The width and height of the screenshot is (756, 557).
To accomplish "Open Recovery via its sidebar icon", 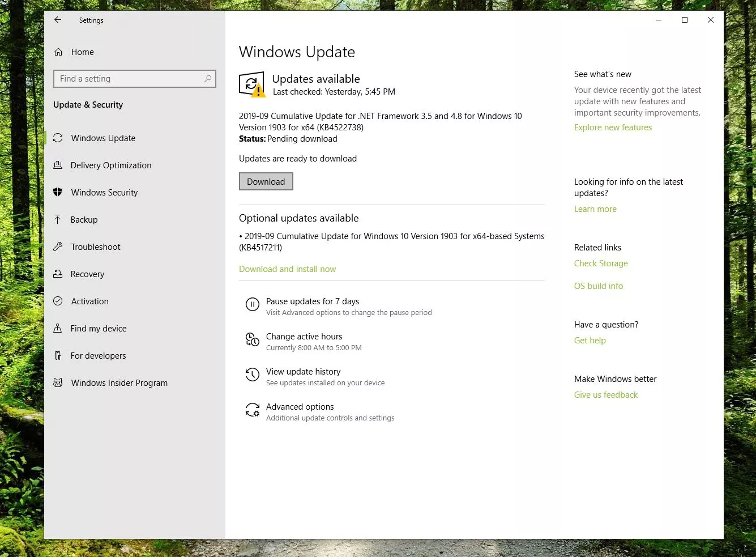I will [58, 274].
